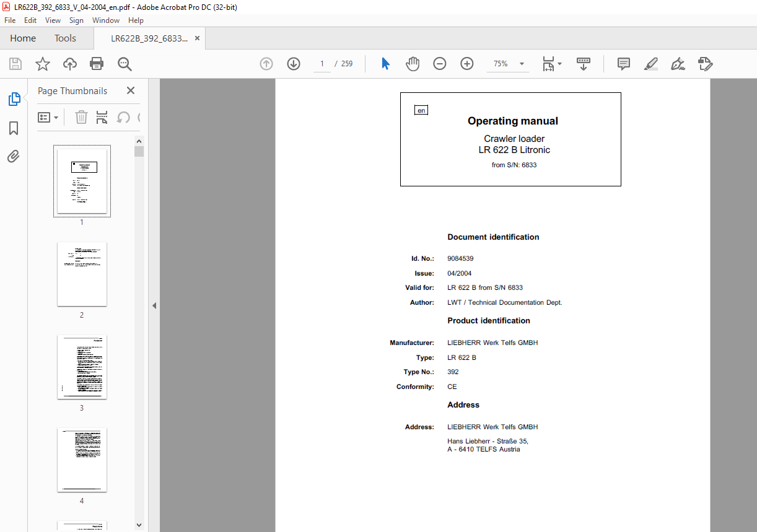Zoom in with plus icon
This screenshot has width=757, height=532.
pyautogui.click(x=467, y=64)
